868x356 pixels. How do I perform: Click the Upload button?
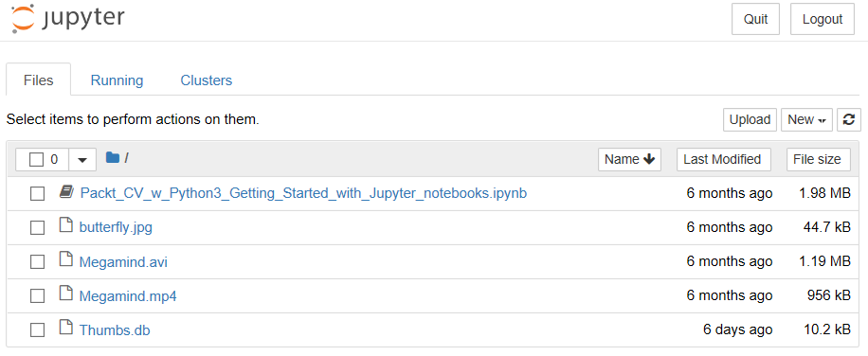(x=750, y=119)
